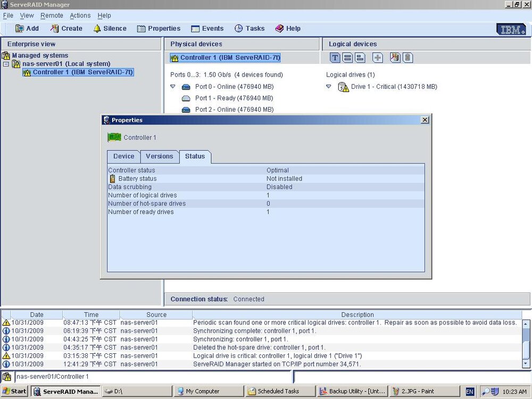532x399 pixels.
Task: Collapse the Port 0 disclosure triangle
Action: click(x=173, y=87)
